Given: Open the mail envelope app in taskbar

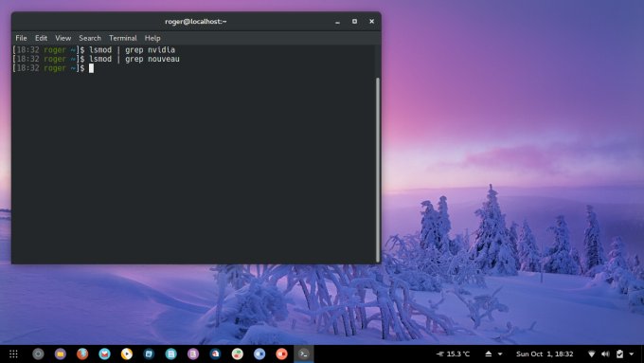Looking at the screenshot, I should point(105,354).
